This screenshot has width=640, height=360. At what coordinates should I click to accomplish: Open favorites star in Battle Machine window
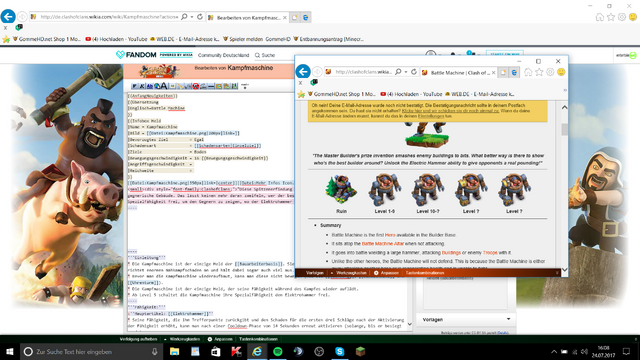[539, 72]
